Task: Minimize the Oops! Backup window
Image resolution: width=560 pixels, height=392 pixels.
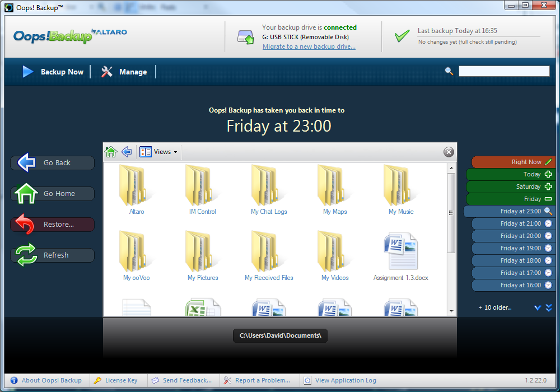Action: (511, 6)
